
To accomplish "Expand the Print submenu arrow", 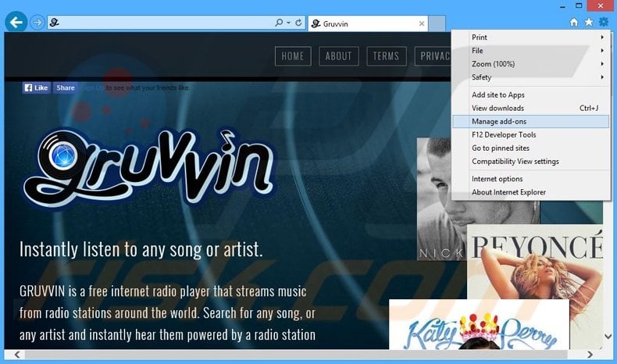I will [602, 37].
